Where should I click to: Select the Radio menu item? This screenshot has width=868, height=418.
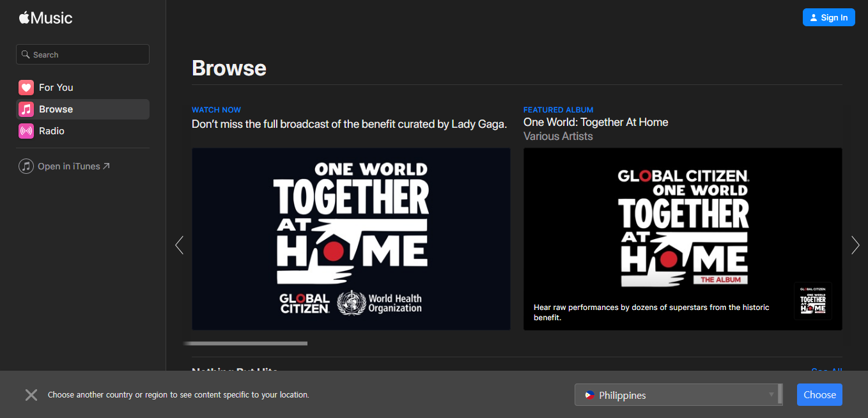[52, 131]
